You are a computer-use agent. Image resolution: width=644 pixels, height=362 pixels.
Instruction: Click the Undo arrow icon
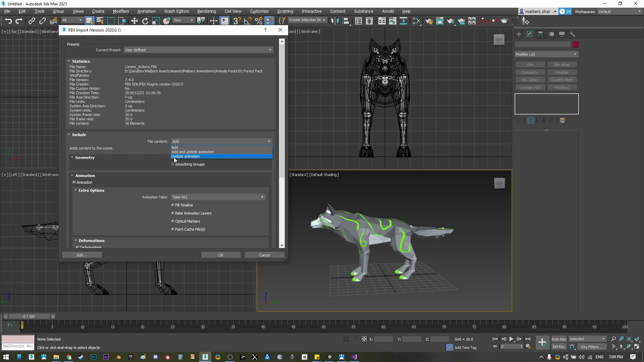point(8,21)
